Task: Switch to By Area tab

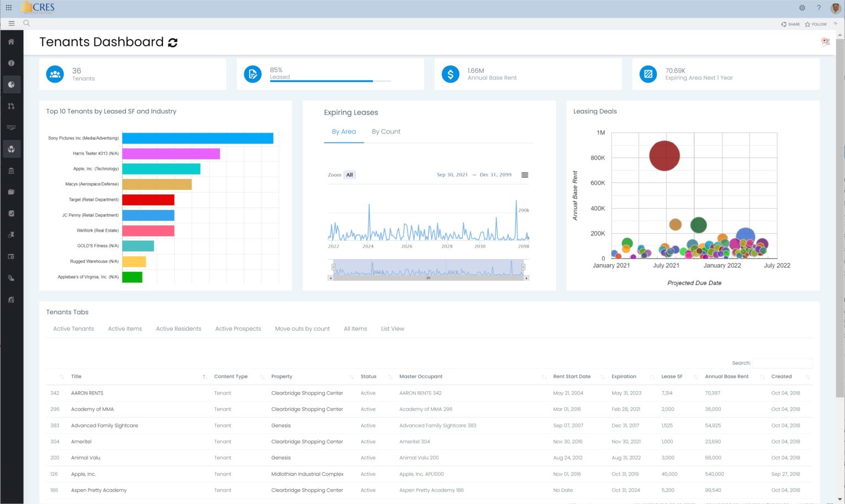Action: coord(344,132)
